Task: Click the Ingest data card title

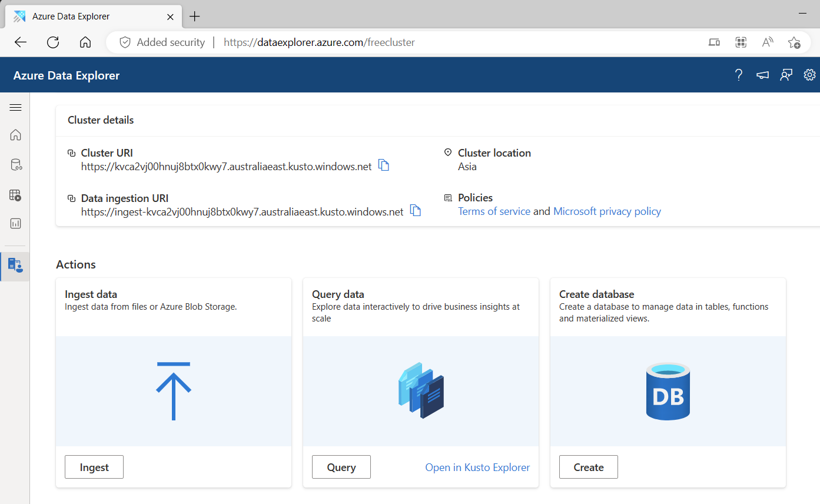Action: pyautogui.click(x=91, y=294)
